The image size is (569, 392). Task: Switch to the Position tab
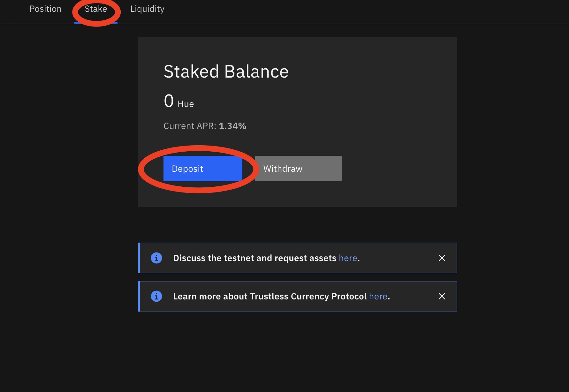[45, 9]
